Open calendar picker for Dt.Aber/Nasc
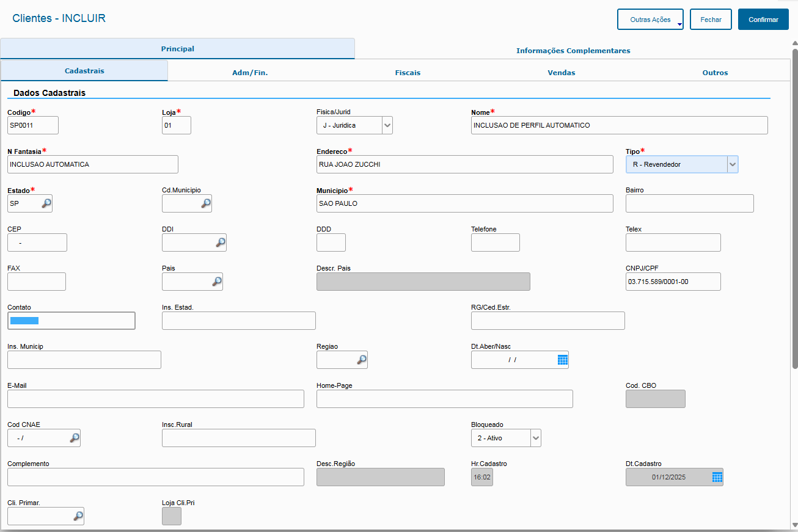Viewport: 798px width, 532px height. [563, 360]
